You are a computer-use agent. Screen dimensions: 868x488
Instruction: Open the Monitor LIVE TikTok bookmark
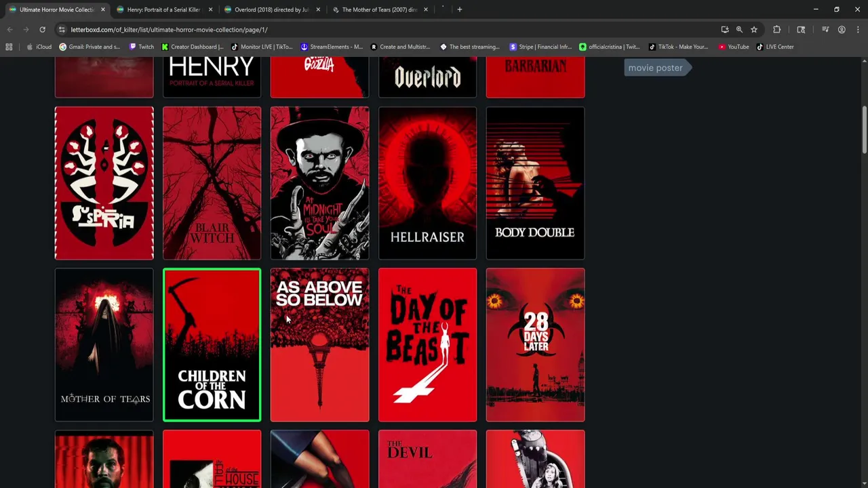(262, 47)
